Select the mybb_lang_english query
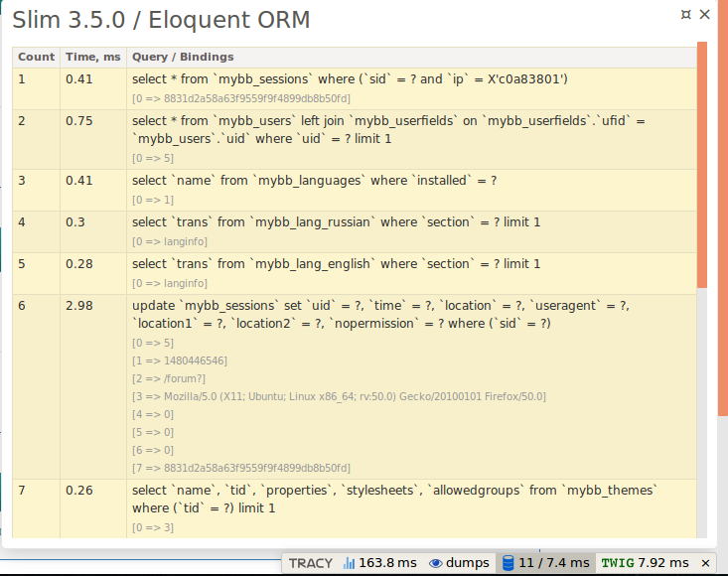 pos(336,264)
